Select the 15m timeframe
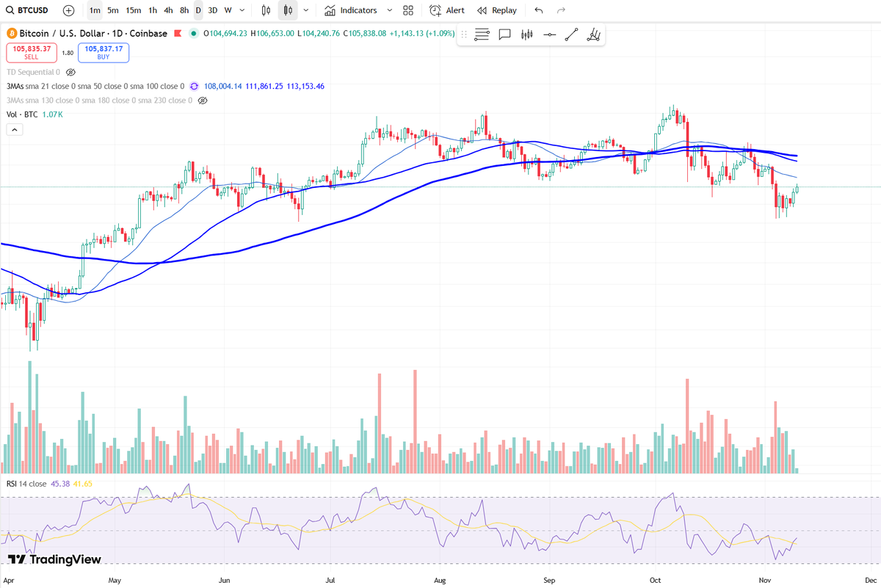This screenshot has width=881, height=588. click(133, 10)
